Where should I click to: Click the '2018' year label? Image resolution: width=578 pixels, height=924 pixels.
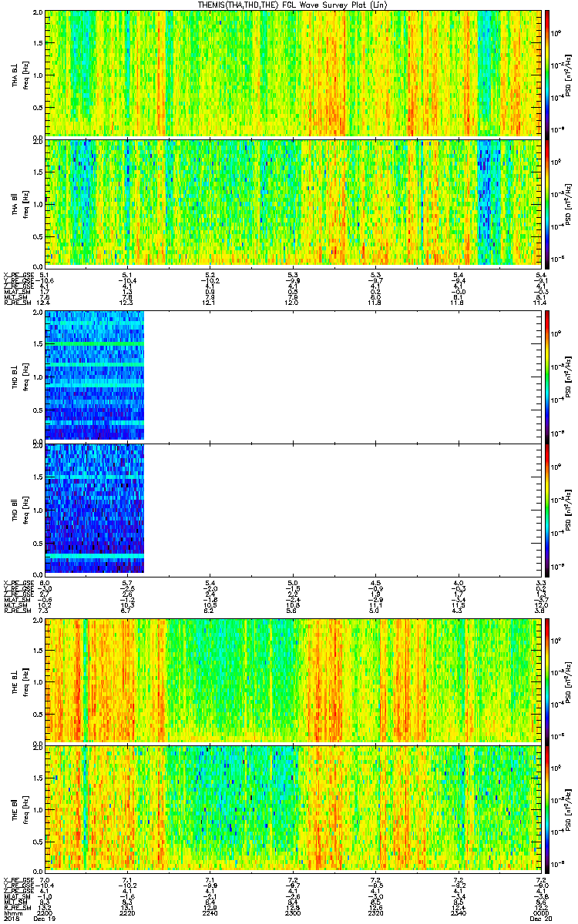[x=10, y=919]
